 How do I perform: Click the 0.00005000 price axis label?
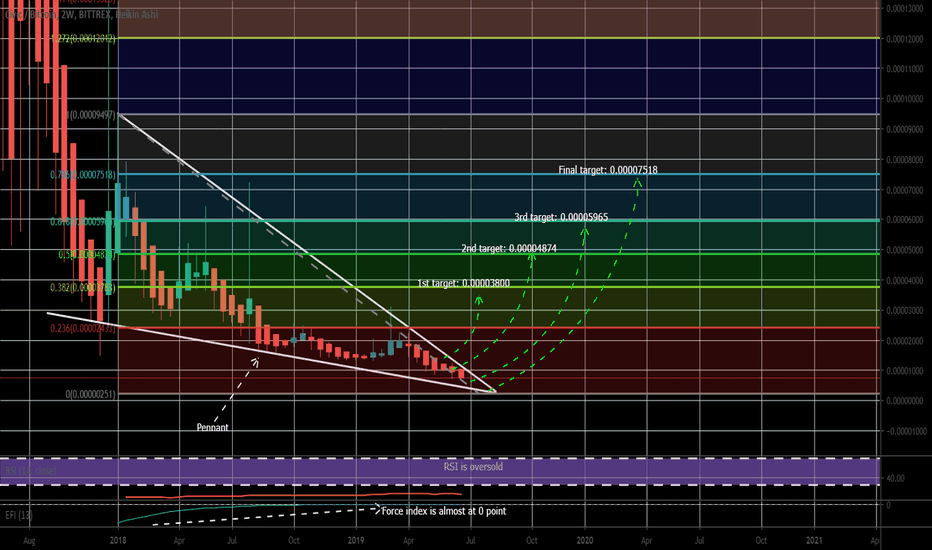click(905, 250)
